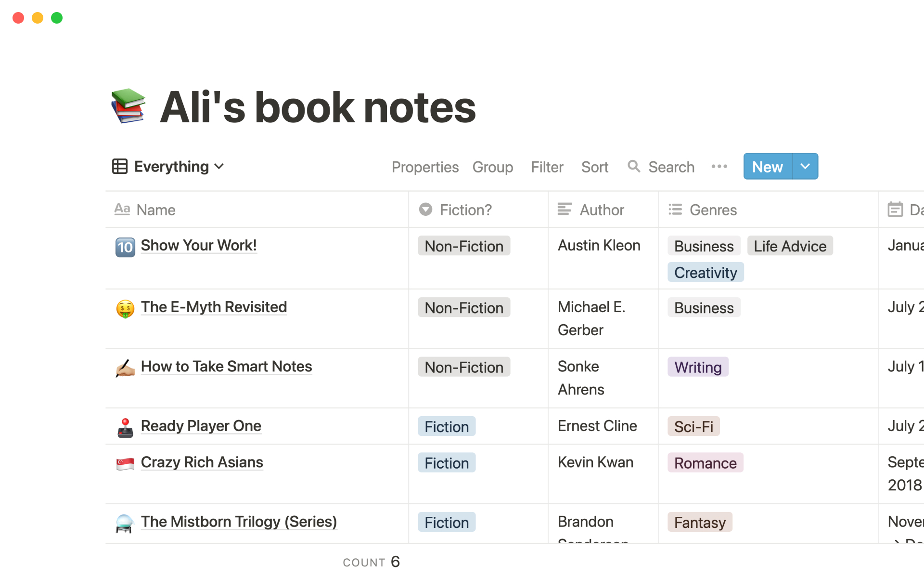Open the Filter menu
The height and width of the screenshot is (578, 924).
[547, 167]
